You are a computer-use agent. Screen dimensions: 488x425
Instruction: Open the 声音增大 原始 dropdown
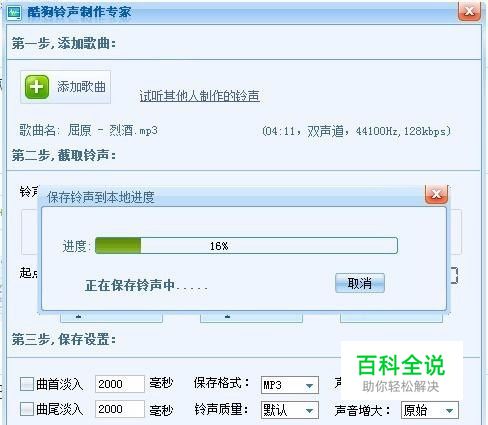[x=430, y=410]
